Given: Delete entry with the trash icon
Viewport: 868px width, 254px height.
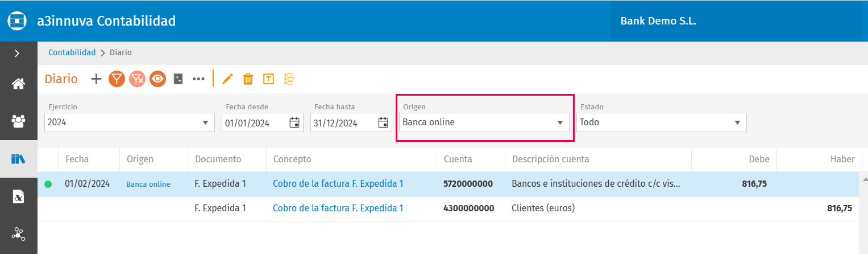Looking at the screenshot, I should tap(248, 79).
